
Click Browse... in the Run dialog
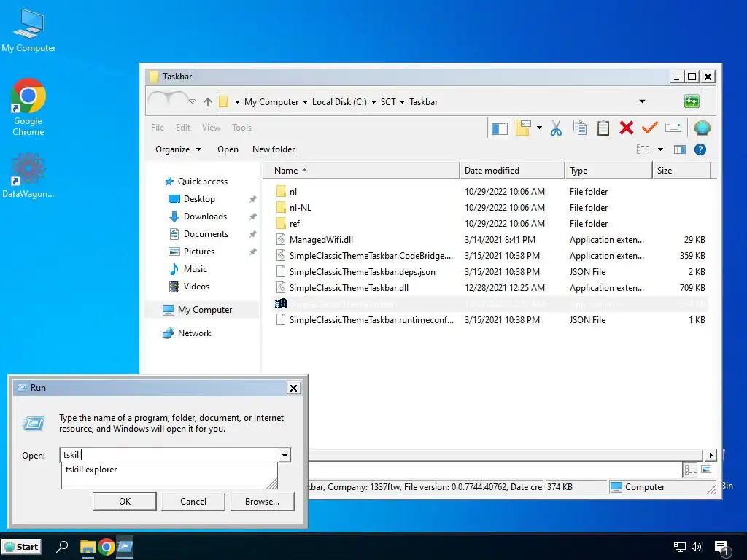pos(262,502)
